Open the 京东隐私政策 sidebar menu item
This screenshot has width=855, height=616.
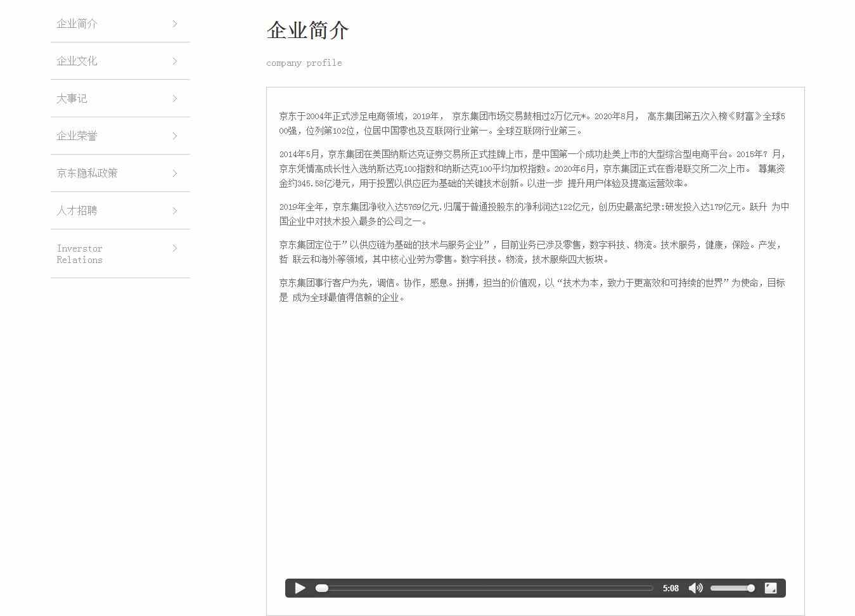pyautogui.click(x=120, y=173)
